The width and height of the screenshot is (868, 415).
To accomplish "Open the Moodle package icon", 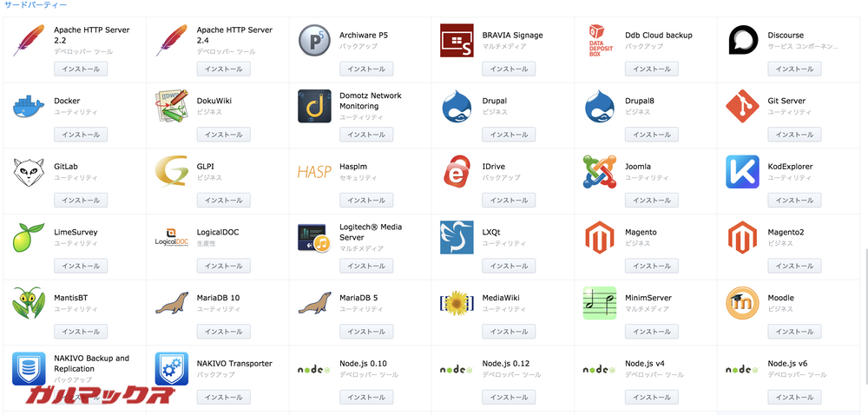I will [742, 303].
